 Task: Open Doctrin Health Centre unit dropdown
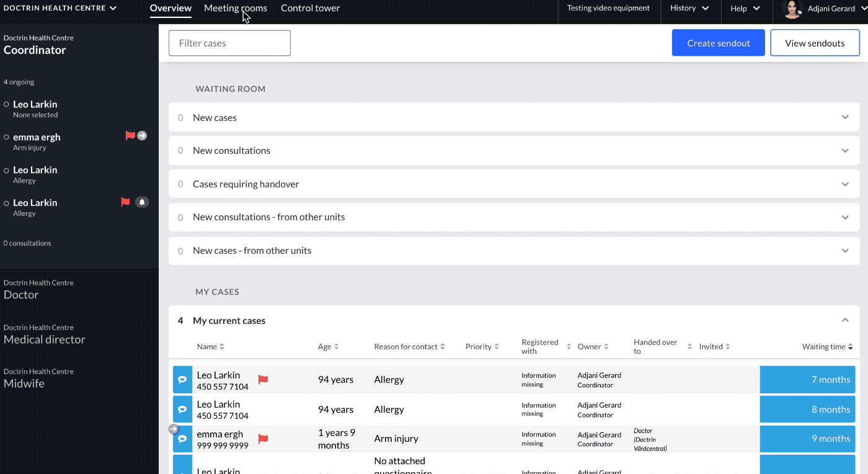pos(60,8)
